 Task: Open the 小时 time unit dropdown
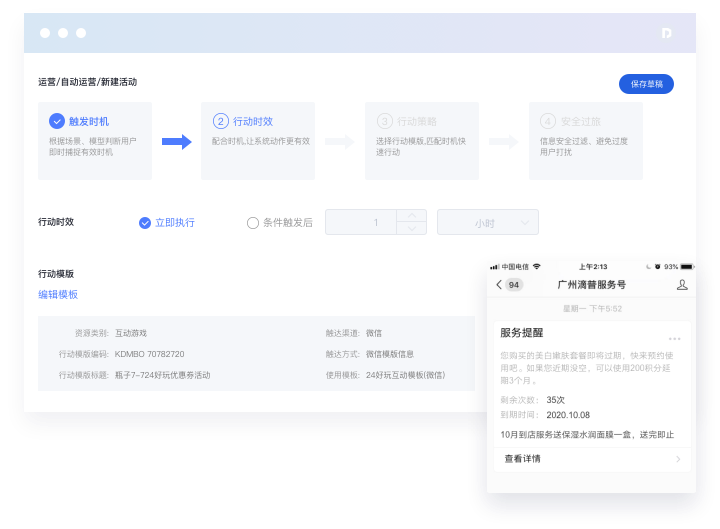487,223
